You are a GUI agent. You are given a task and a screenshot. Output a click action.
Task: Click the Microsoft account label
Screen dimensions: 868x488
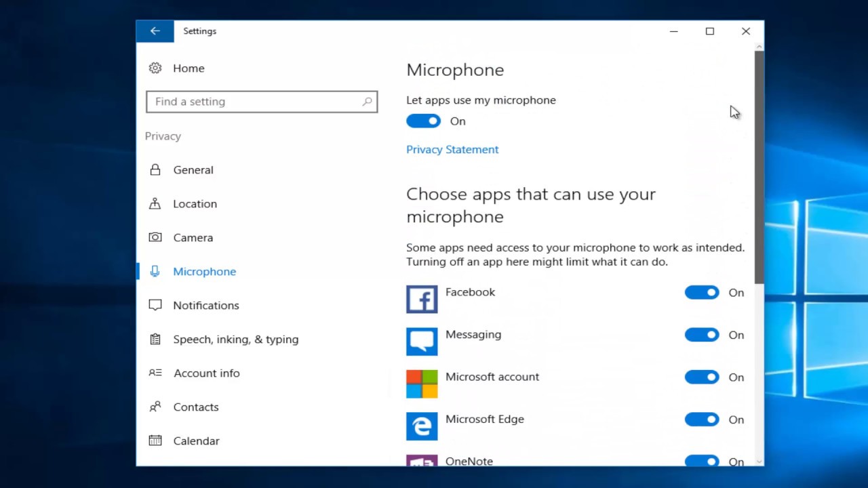coord(492,377)
